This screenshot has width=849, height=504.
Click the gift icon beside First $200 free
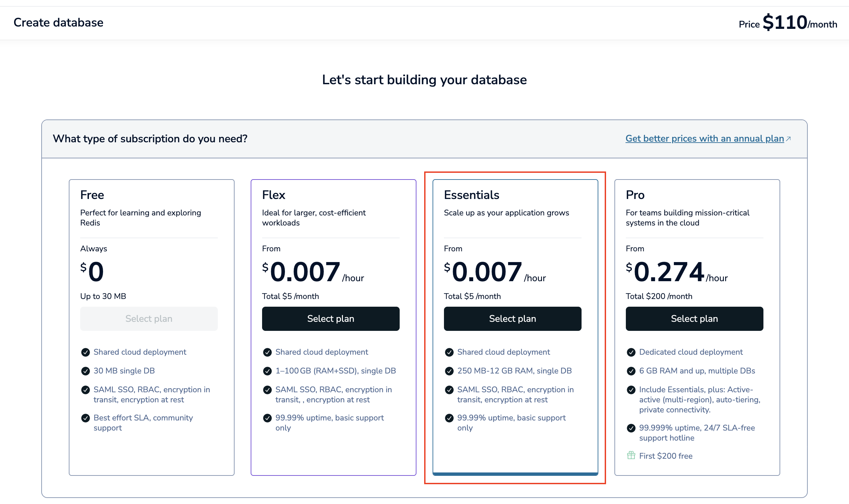pos(631,455)
